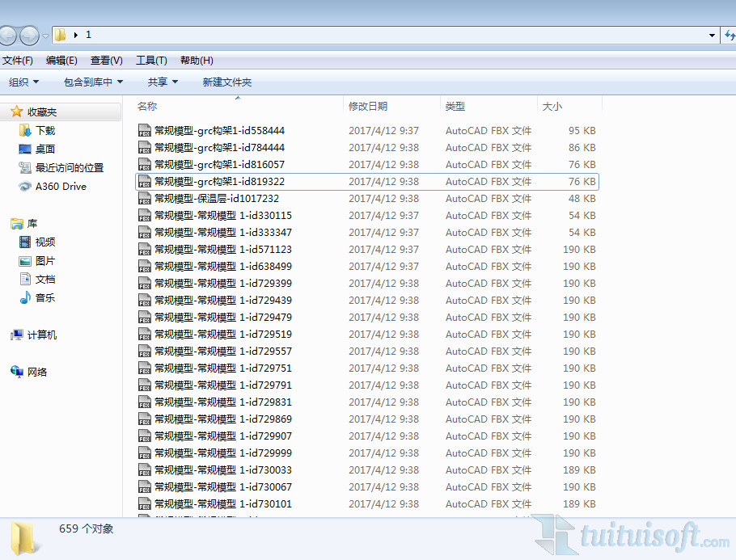Select file name 常规模型-常规模型 1-id730033
The image size is (736, 560).
[223, 470]
